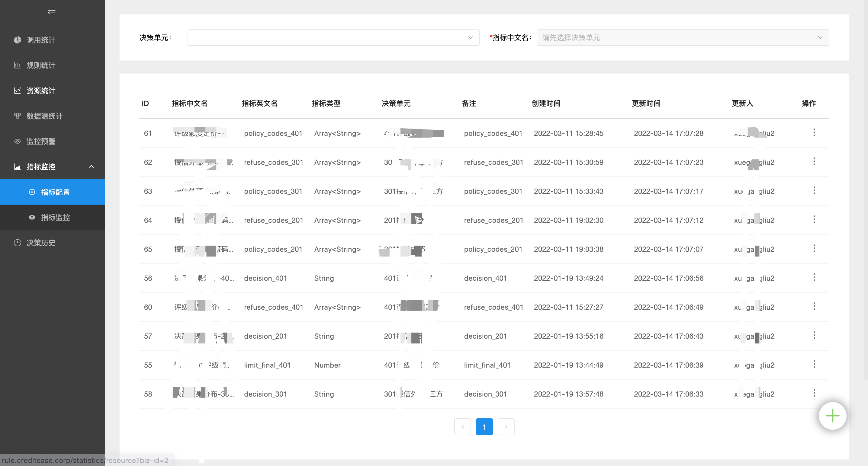Open the 规则统计 menu
868x466 pixels.
tap(52, 65)
